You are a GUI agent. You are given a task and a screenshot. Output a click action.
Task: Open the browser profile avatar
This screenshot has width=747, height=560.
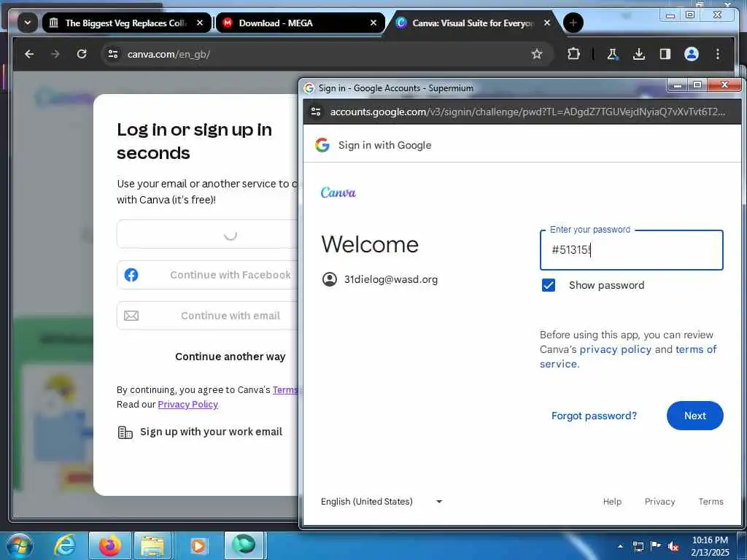[692, 54]
